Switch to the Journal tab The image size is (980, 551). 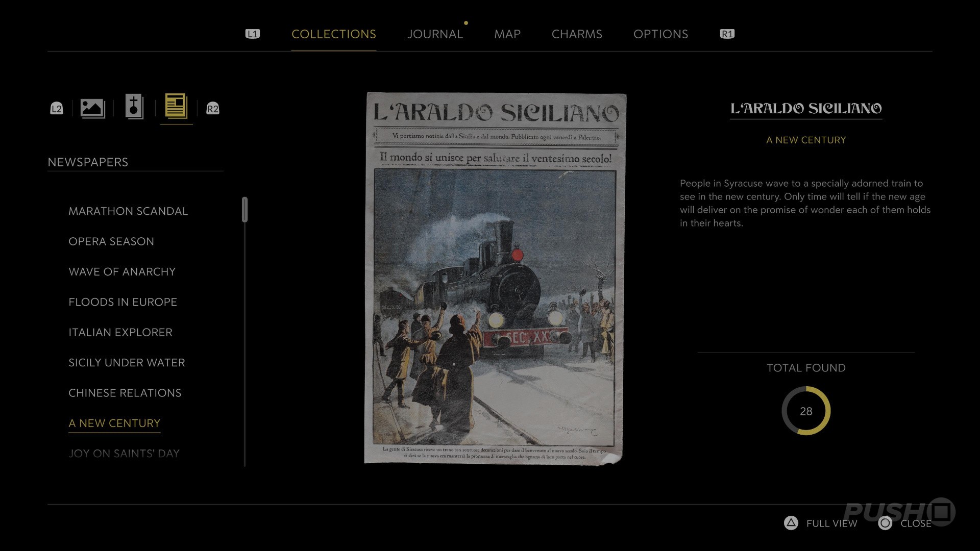tap(435, 34)
